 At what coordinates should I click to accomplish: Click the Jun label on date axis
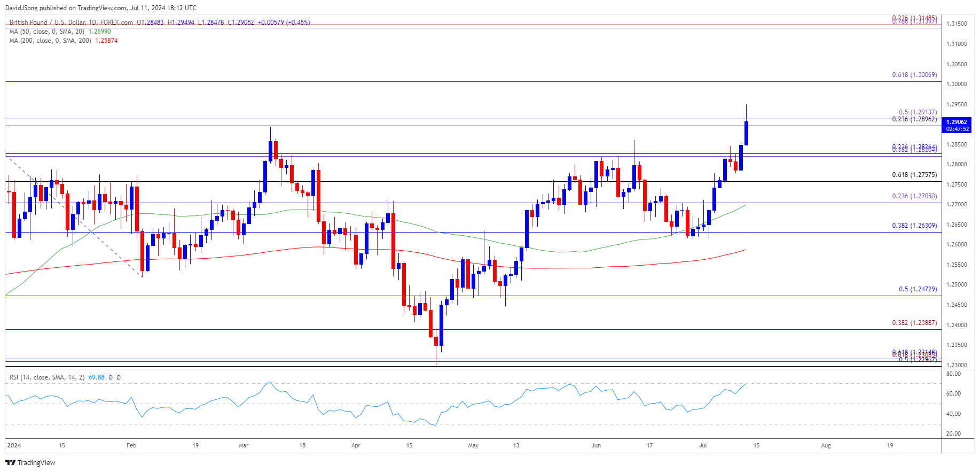[596, 445]
